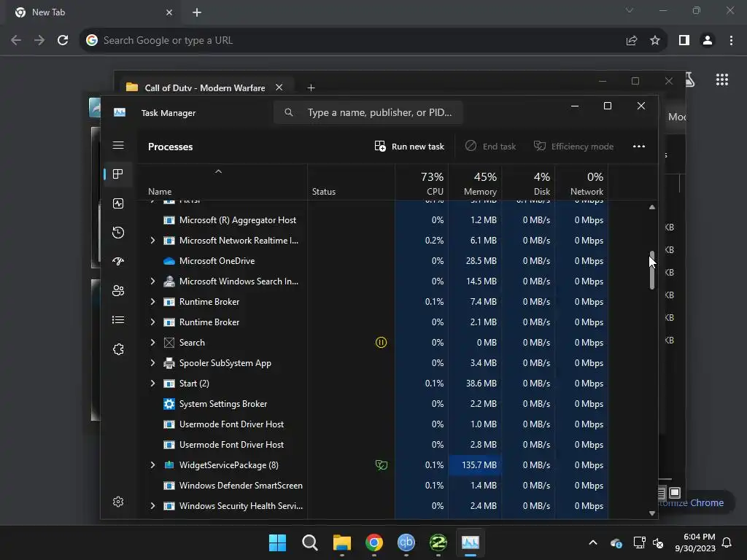Open Task Manager Settings gear icon

(118, 502)
